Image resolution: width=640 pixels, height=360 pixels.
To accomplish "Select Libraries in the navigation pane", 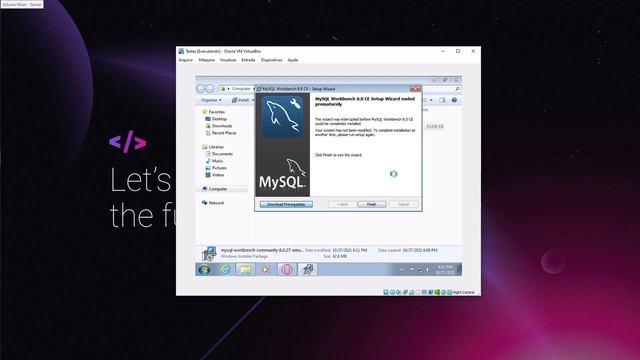I will click(x=213, y=147).
